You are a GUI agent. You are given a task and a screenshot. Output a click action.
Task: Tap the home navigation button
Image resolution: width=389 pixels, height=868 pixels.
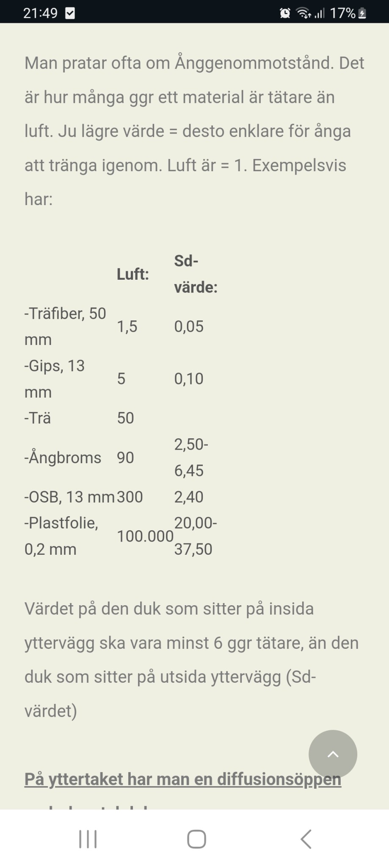click(196, 839)
